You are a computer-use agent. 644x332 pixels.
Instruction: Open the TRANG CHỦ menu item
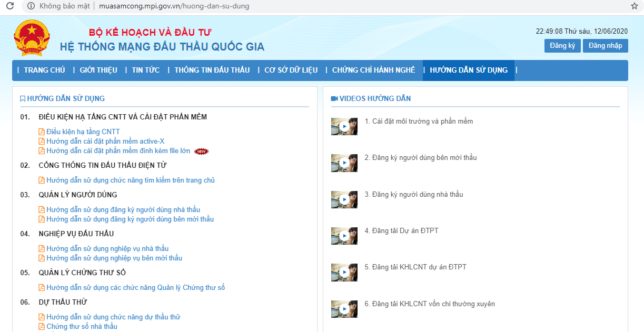[x=44, y=70]
